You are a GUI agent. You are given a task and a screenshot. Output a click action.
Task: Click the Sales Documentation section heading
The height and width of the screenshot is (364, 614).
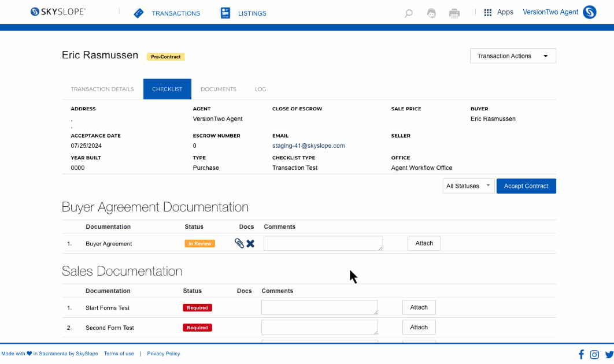122,271
